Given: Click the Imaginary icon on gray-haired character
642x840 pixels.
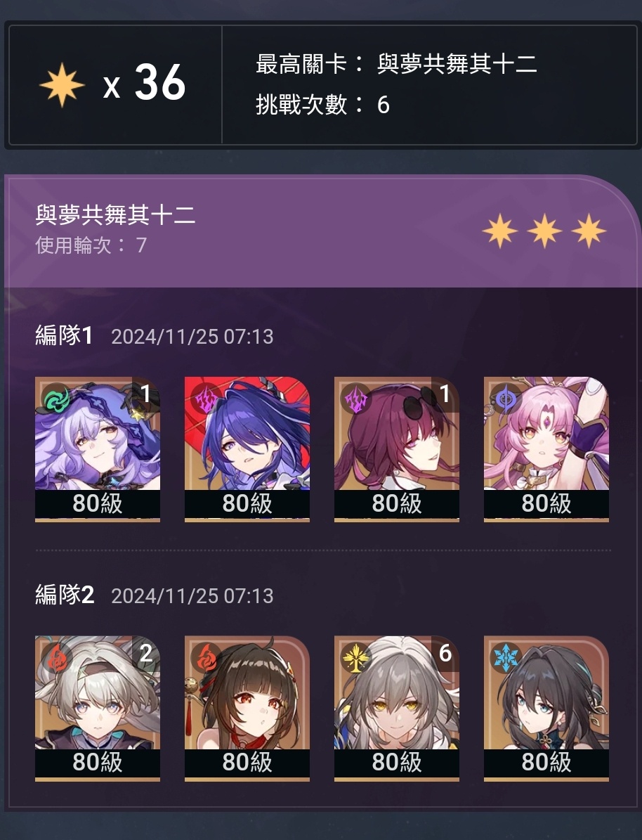Looking at the screenshot, I should [x=355, y=659].
